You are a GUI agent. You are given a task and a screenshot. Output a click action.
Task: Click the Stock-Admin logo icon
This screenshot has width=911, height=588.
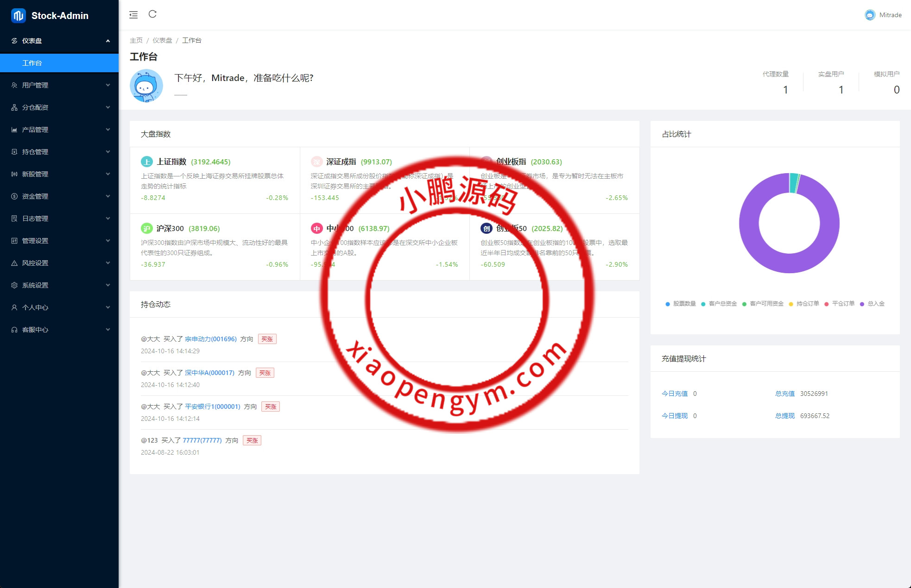(19, 16)
